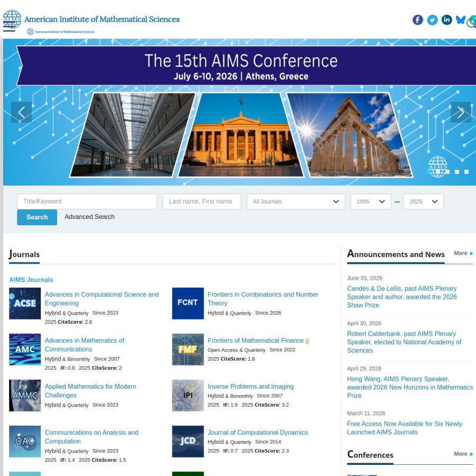476x476 pixels.
Task: Click the Title/Keyword search field
Action: 87,202
